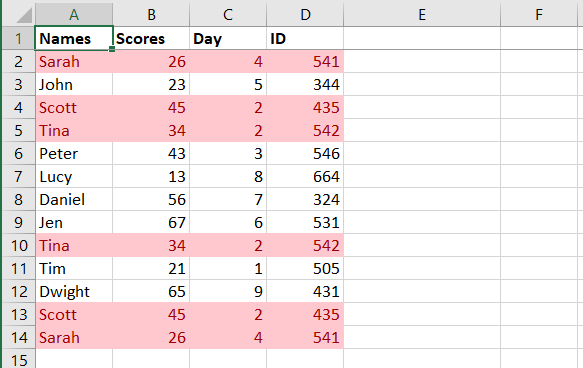Select cell containing Dwight

click(x=74, y=291)
